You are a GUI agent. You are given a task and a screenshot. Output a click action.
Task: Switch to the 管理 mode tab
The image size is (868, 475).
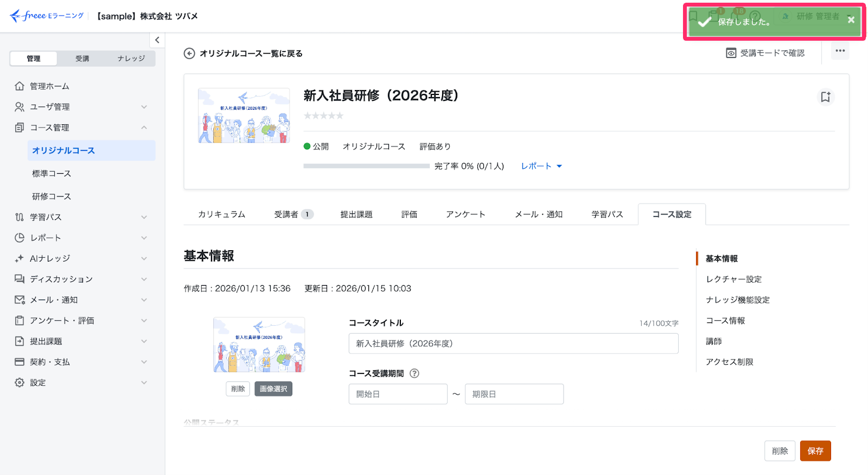pos(34,59)
